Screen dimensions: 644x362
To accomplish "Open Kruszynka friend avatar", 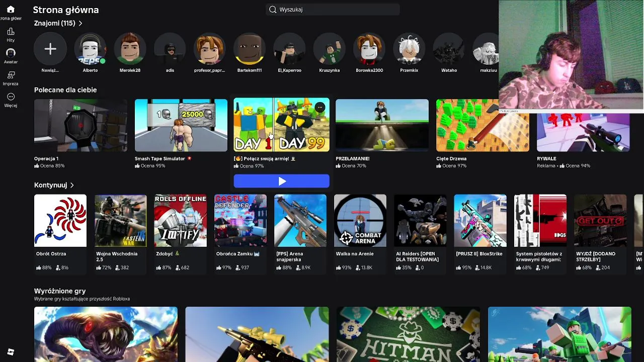I will tap(329, 49).
